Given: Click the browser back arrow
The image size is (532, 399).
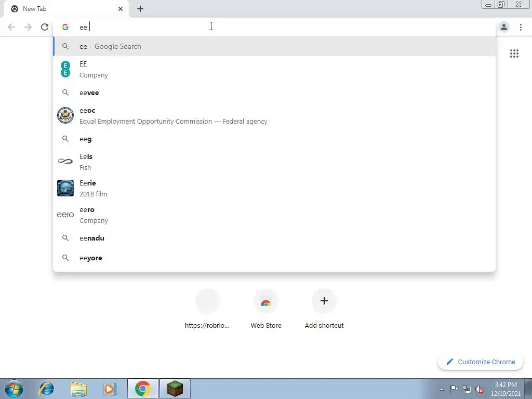Looking at the screenshot, I should (11, 27).
